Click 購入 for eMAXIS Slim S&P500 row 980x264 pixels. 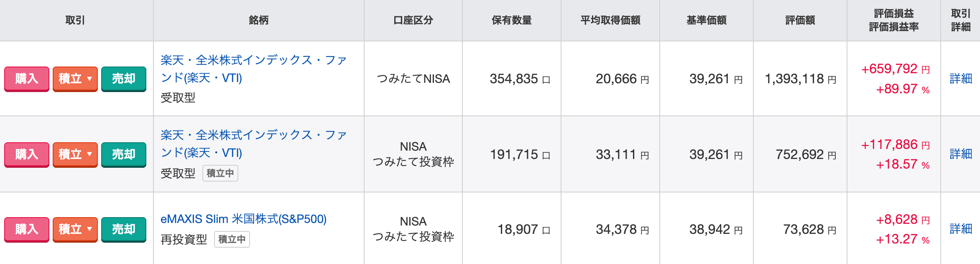coord(26,229)
